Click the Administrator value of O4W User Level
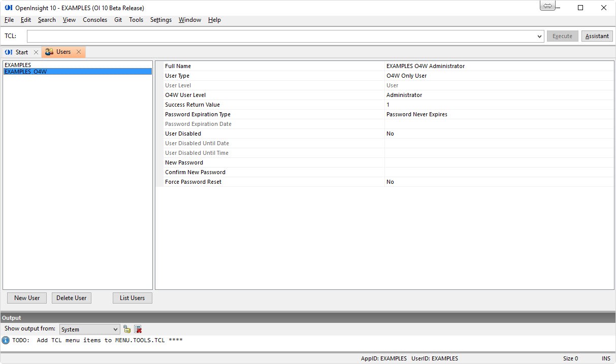 pos(404,95)
